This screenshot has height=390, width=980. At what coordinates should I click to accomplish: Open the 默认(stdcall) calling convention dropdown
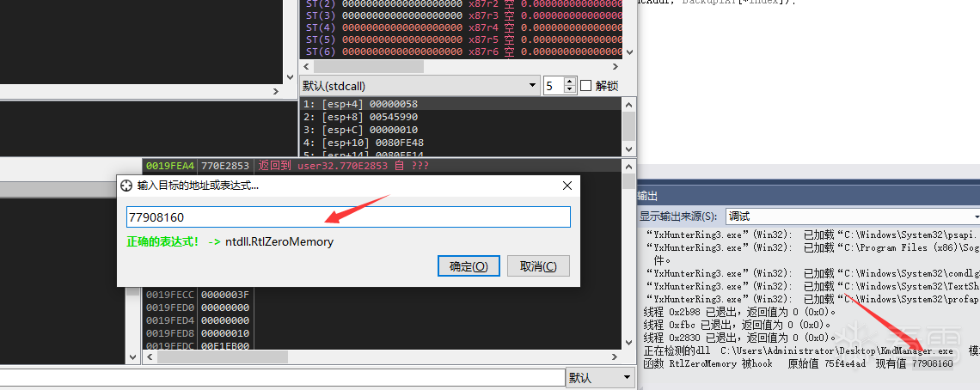coord(420,86)
